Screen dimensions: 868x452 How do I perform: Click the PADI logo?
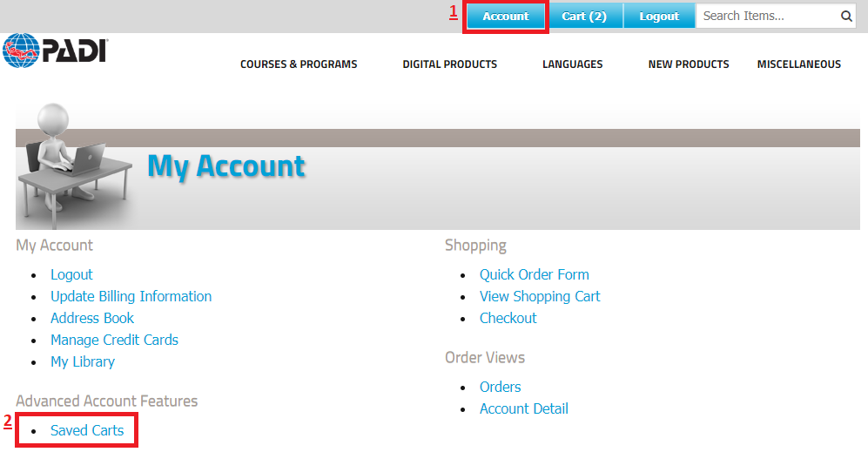(x=54, y=51)
